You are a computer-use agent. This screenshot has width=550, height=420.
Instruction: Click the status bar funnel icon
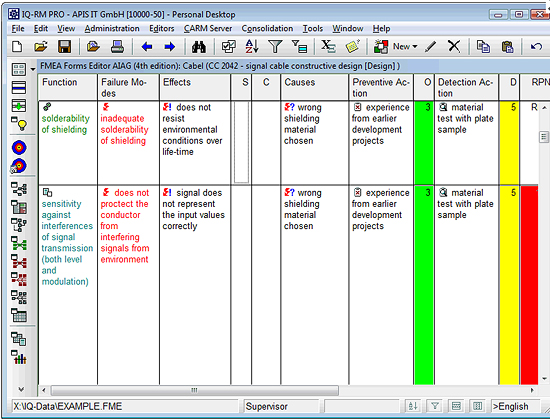[435, 406]
